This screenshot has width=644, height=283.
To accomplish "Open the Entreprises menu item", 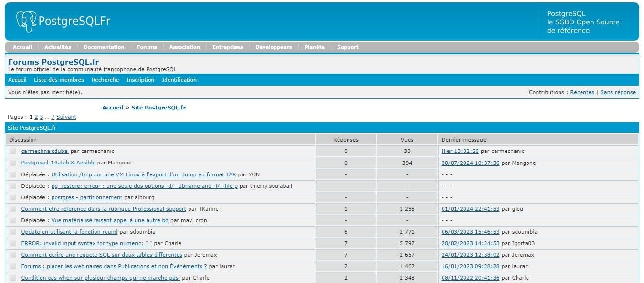I will (228, 47).
